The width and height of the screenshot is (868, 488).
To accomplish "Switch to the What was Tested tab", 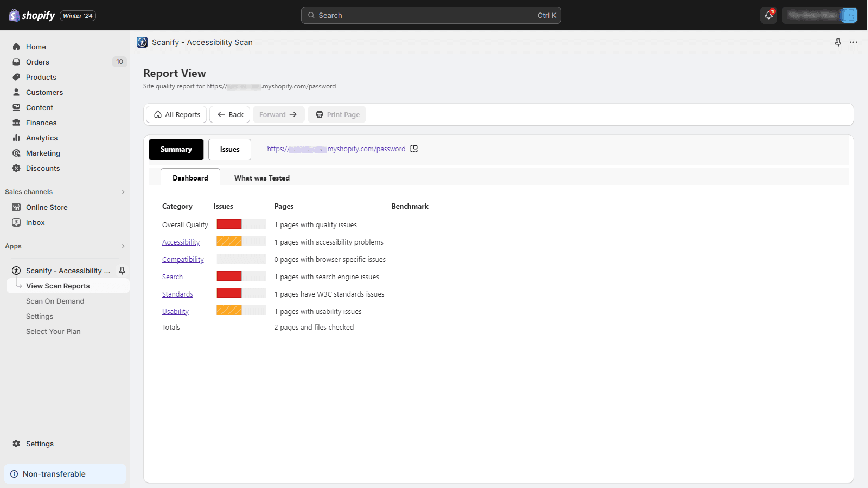I will click(261, 178).
